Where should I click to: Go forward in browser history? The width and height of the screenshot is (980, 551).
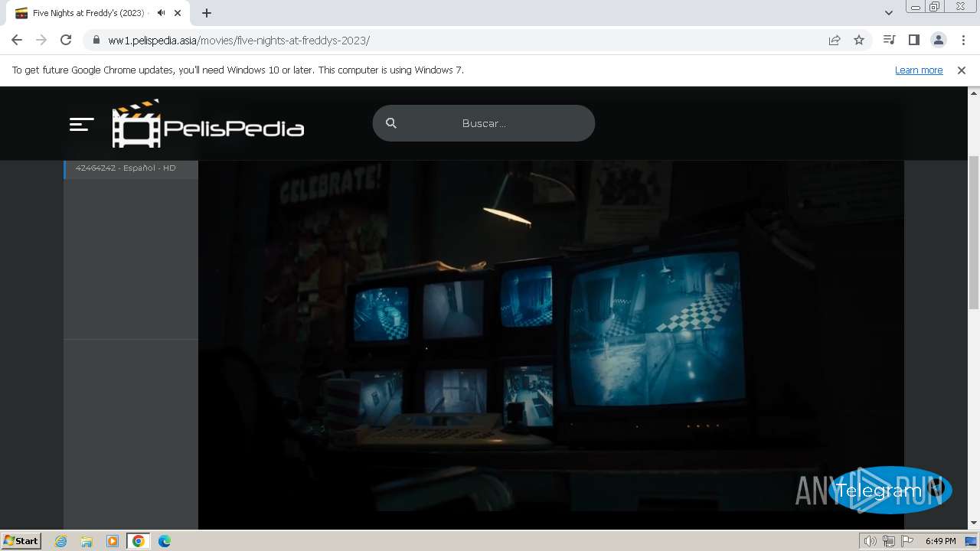(x=41, y=41)
